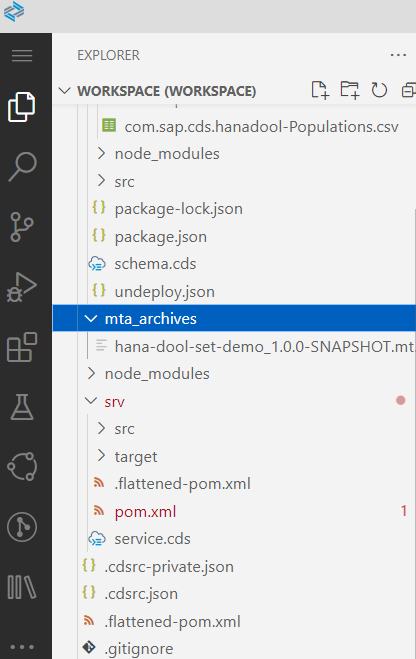The image size is (416, 659).
Task: Click the braces icon beside undeploy.json
Action: tap(99, 290)
